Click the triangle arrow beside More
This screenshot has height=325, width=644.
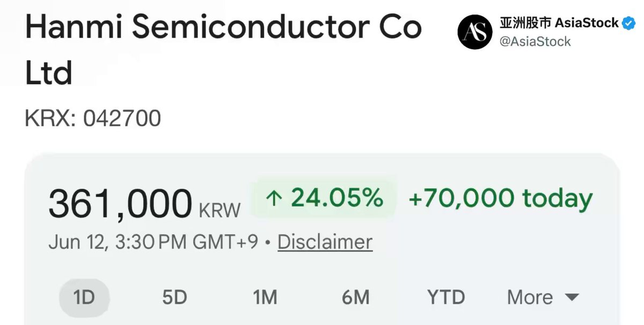[x=572, y=297]
